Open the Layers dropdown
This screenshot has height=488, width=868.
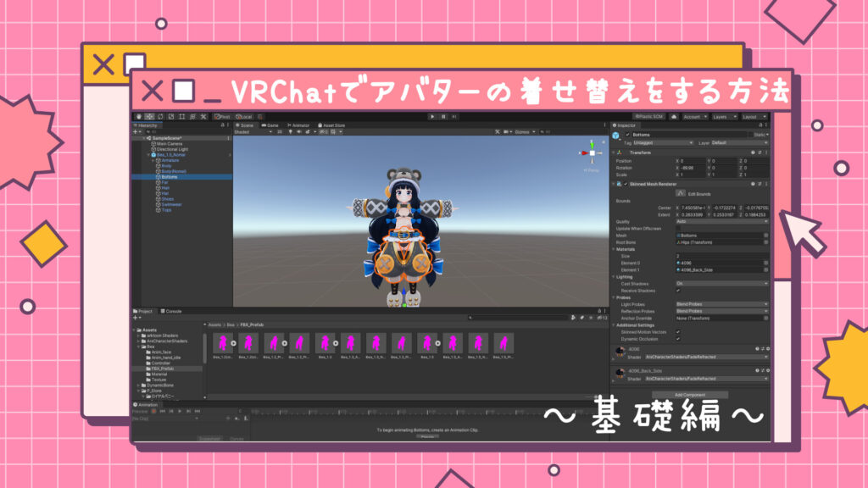tap(724, 117)
